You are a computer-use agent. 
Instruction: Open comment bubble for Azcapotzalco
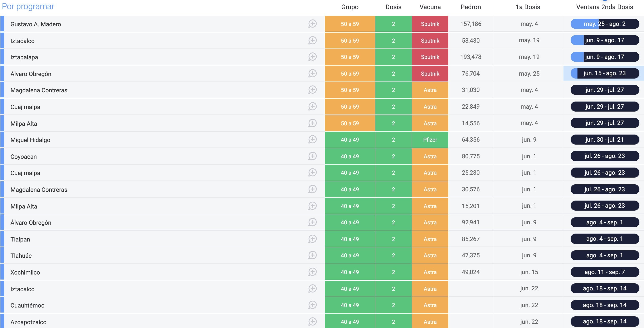312,322
